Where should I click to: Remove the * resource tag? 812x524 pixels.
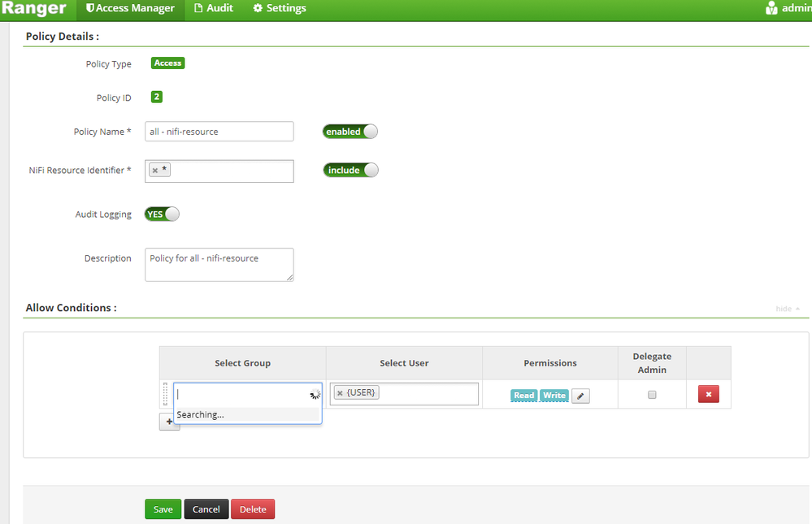pos(154,170)
